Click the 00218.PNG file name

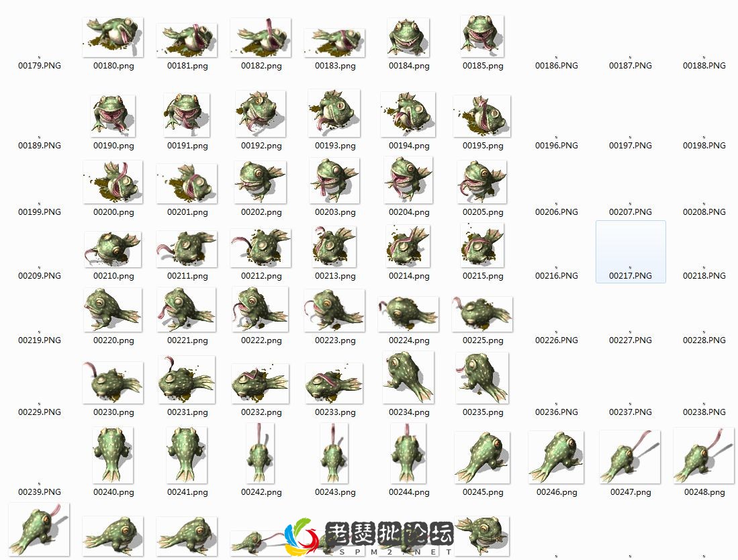point(704,275)
